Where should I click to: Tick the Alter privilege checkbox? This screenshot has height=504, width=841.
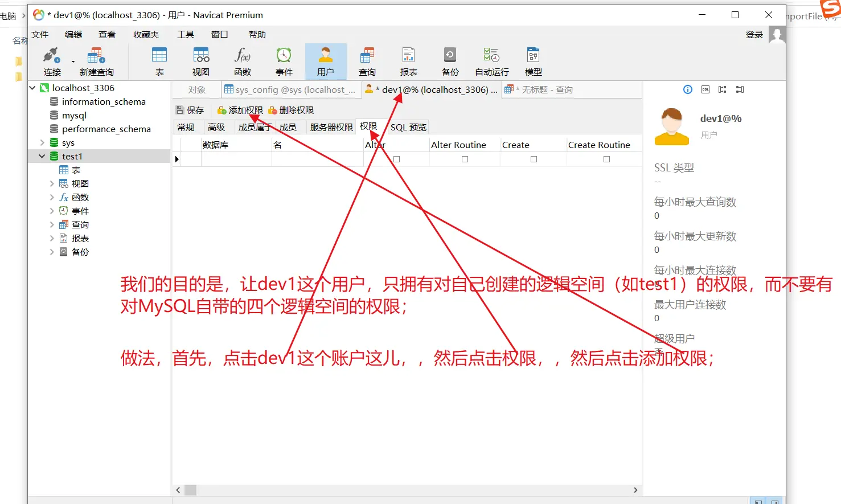pyautogui.click(x=397, y=159)
